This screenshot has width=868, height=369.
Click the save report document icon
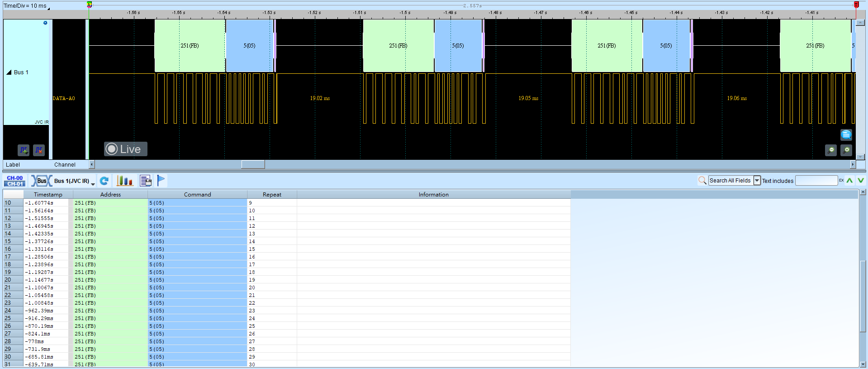(x=145, y=181)
